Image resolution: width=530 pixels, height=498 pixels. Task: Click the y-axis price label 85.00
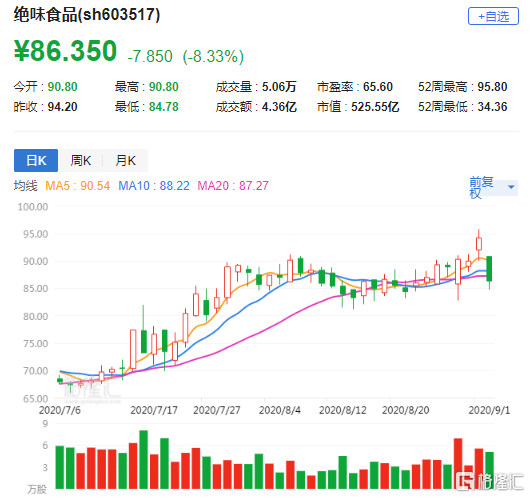click(35, 289)
